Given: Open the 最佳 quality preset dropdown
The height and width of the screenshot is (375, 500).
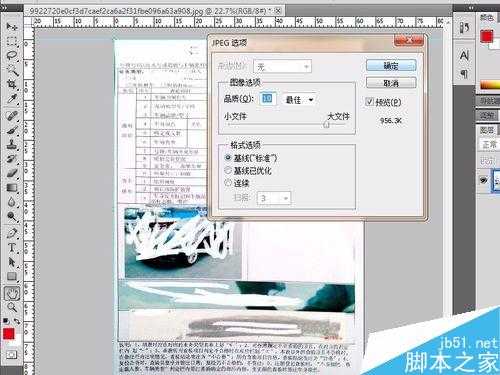Looking at the screenshot, I should (x=299, y=99).
